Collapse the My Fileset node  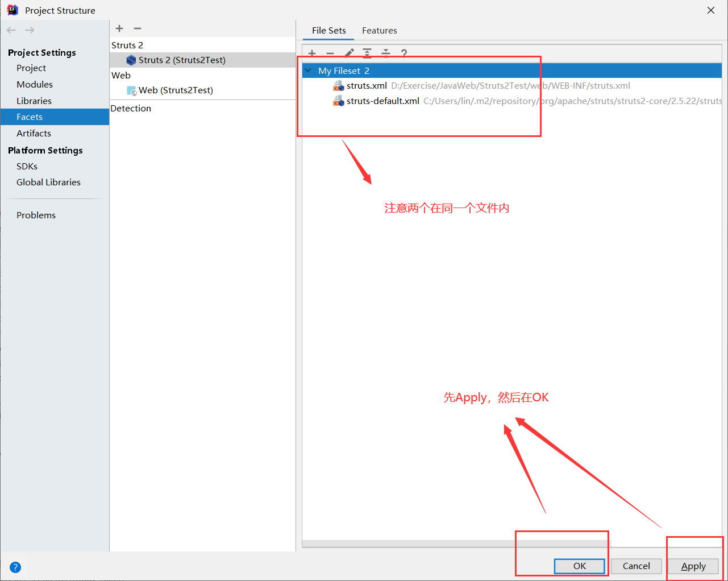(308, 70)
